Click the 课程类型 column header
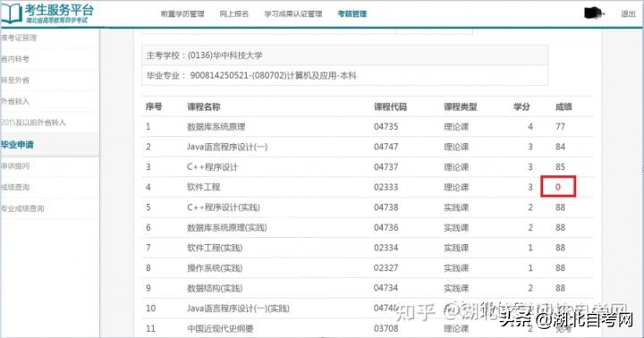This screenshot has height=338, width=644. 460,106
